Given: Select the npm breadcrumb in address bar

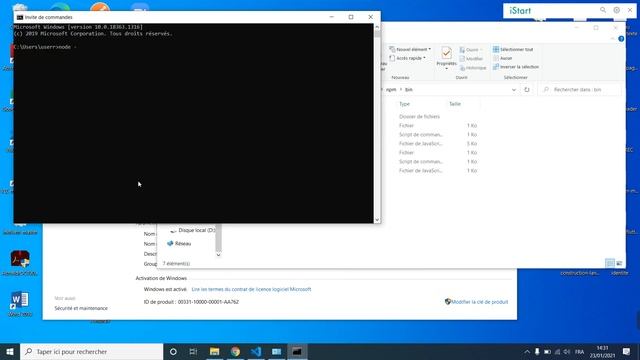Looking at the screenshot, I should point(391,90).
